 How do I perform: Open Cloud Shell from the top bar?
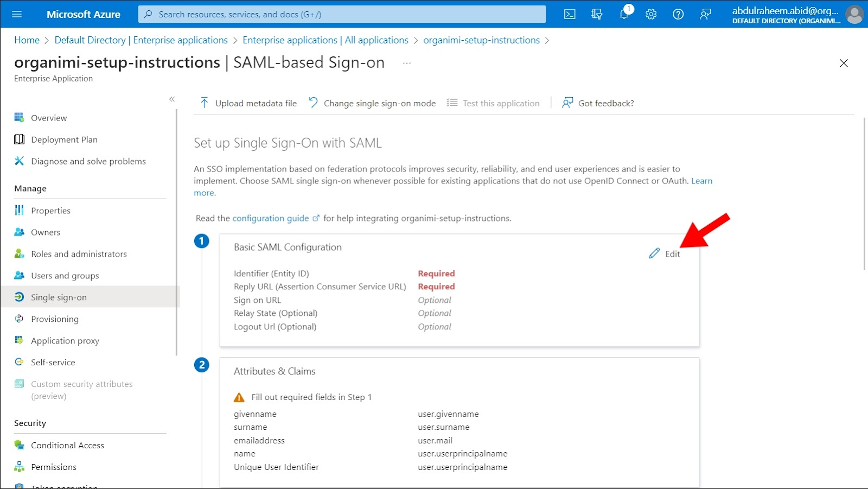[x=570, y=14]
